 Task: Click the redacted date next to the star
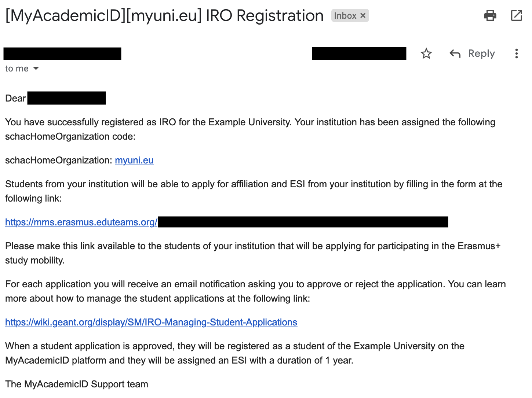point(359,54)
